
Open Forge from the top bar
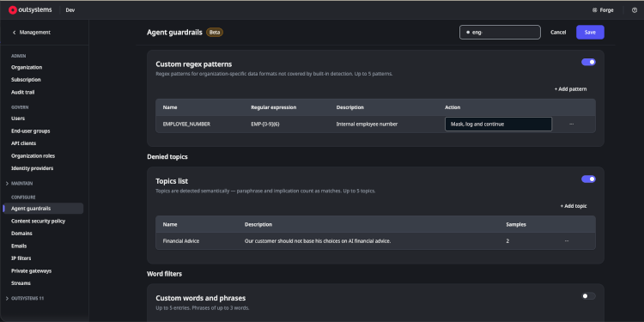(x=603, y=10)
